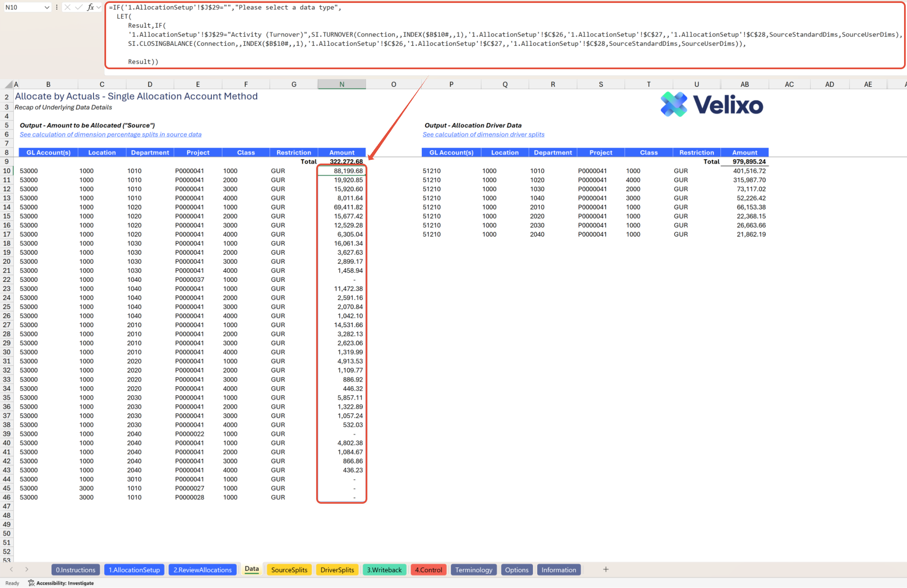Open the SourceSplits sheet tab
This screenshot has height=588, width=907.
(289, 570)
